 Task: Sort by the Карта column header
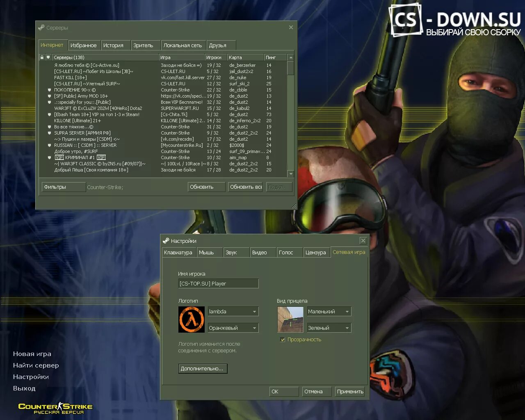[245, 57]
